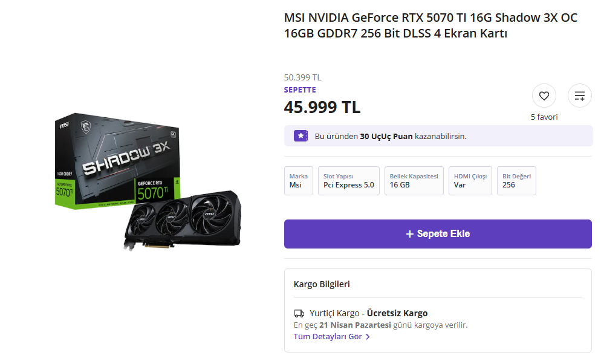Viewport: 601px width, 364px height.
Task: Select the Bit Değeri 256 chip
Action: (516, 181)
